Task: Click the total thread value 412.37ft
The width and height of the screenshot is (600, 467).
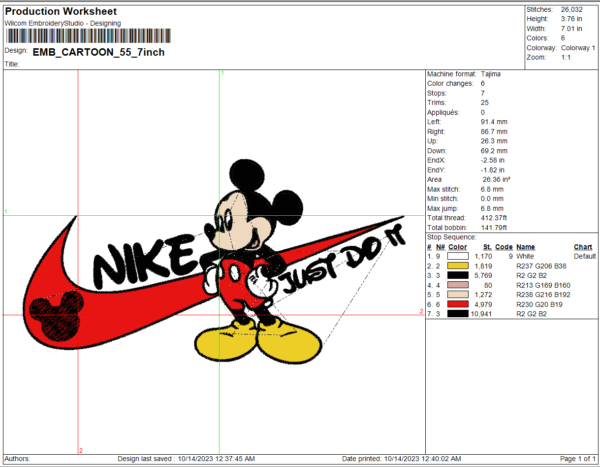Action: click(x=494, y=218)
